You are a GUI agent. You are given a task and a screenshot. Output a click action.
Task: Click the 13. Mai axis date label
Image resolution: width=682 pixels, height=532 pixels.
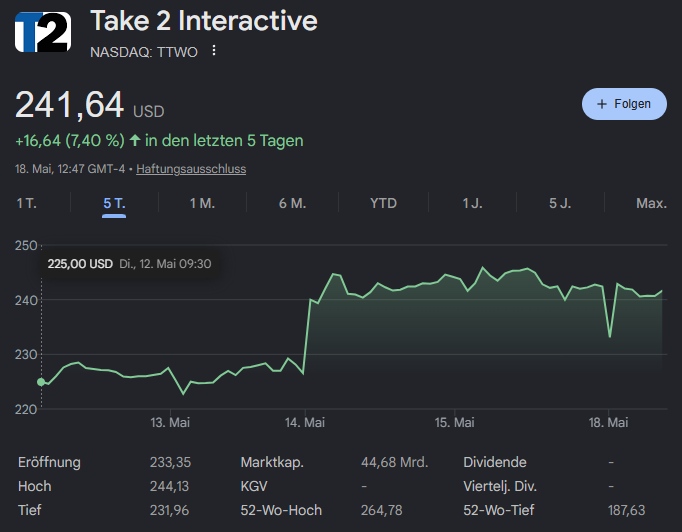[x=170, y=422]
